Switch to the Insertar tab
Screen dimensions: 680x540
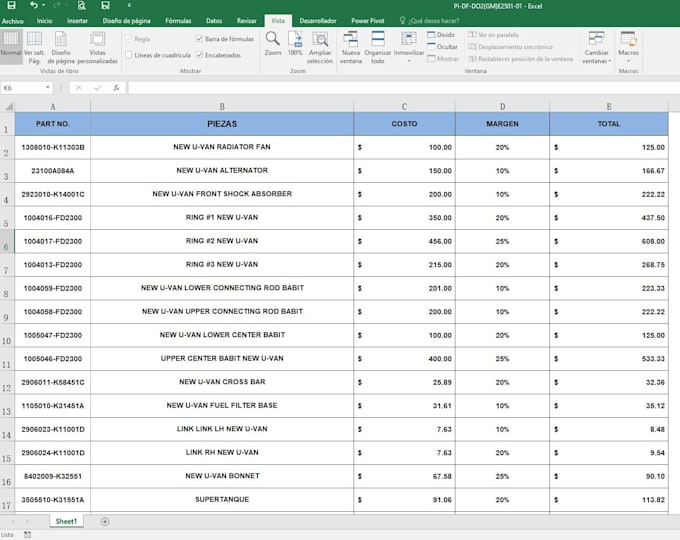pos(77,21)
